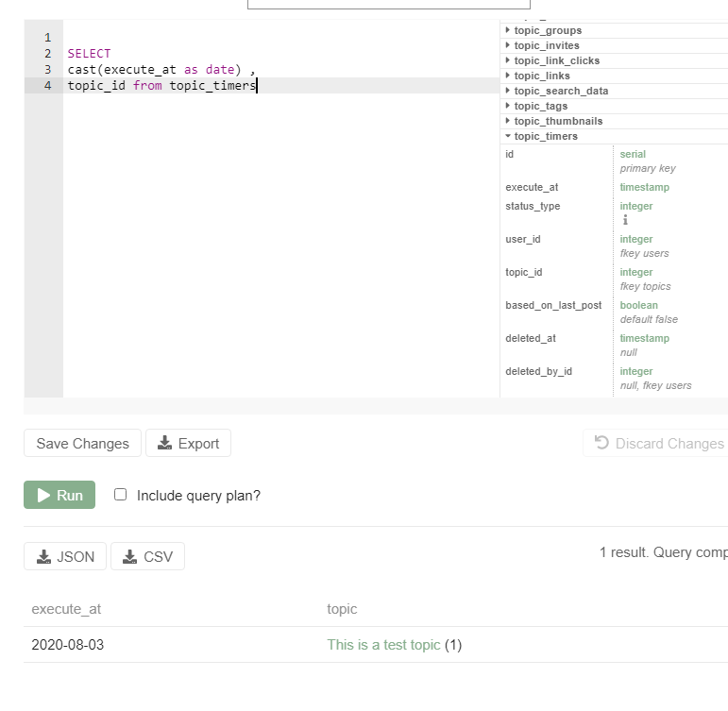Image resolution: width=728 pixels, height=711 pixels.
Task: Open 'This is a test topic' link
Action: [x=383, y=645]
